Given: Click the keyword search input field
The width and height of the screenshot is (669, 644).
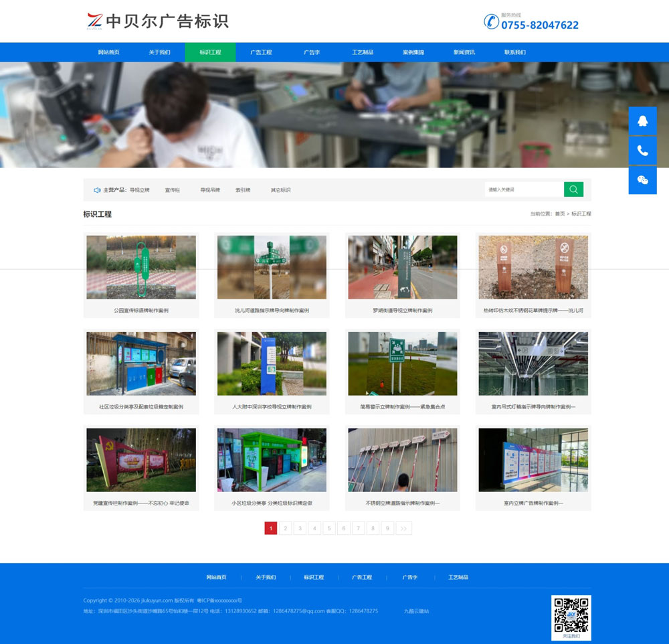Looking at the screenshot, I should pos(523,189).
